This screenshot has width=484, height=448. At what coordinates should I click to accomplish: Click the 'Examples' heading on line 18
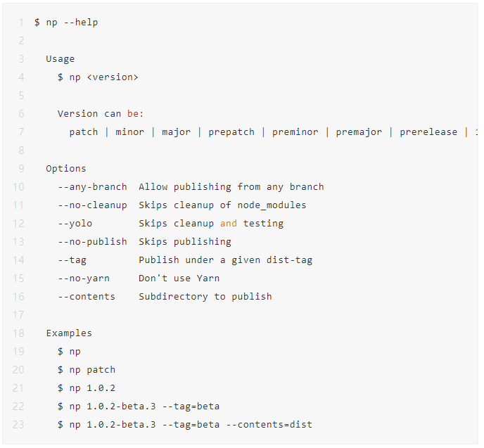coord(69,333)
